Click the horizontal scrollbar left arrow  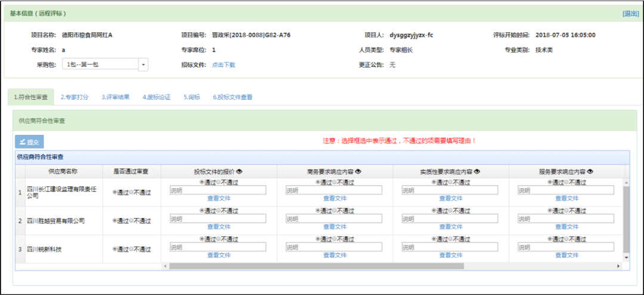165,265
